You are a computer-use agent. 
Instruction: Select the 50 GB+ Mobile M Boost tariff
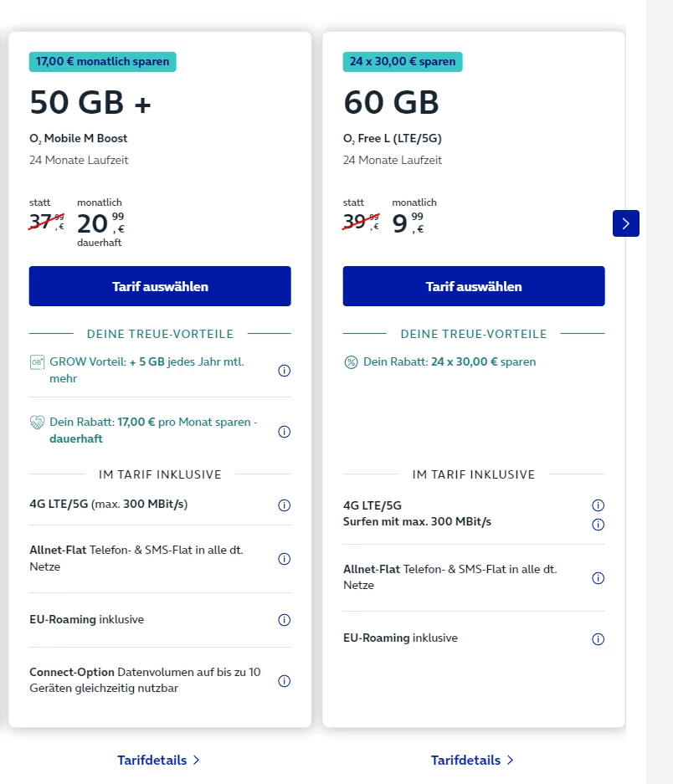tap(160, 286)
